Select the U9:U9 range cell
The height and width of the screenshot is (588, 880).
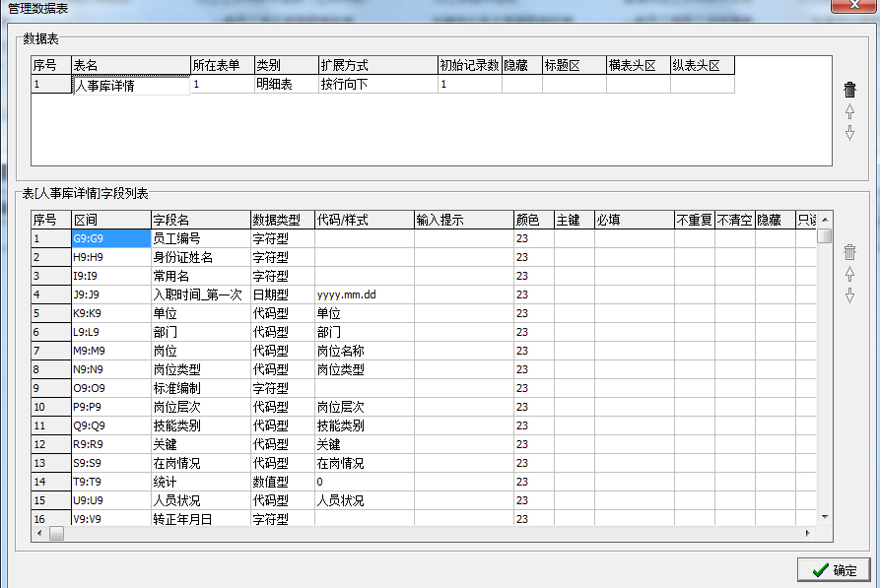[x=111, y=500]
